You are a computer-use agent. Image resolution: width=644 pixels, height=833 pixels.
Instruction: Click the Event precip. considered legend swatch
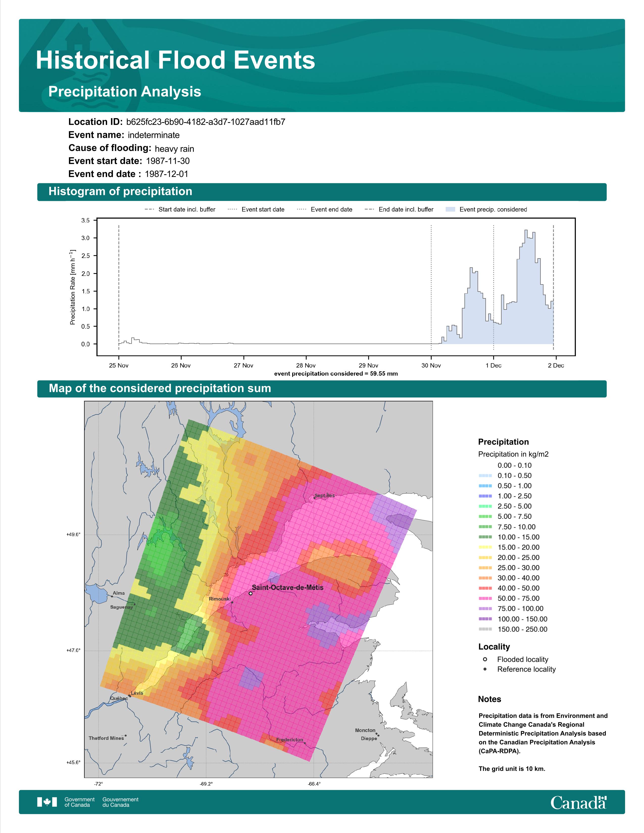pyautogui.click(x=450, y=210)
